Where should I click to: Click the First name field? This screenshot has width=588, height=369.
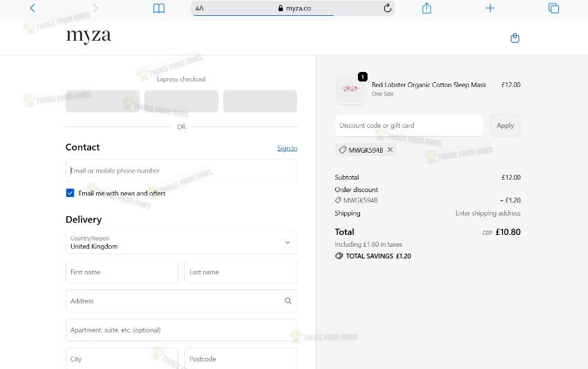pyautogui.click(x=122, y=272)
